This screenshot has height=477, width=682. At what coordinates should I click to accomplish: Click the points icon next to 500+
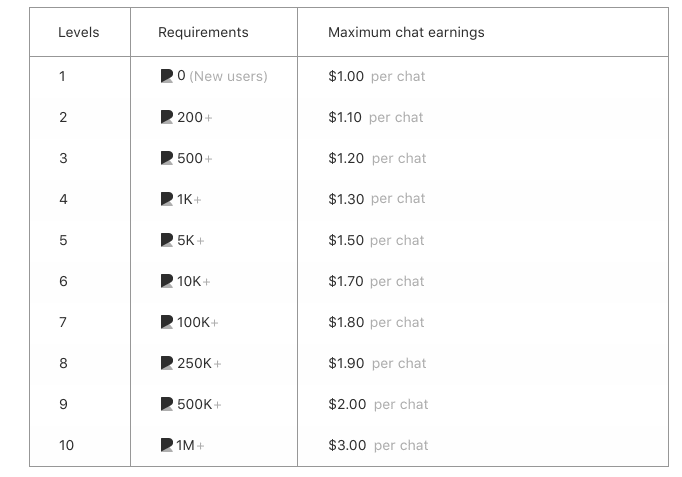click(x=167, y=158)
